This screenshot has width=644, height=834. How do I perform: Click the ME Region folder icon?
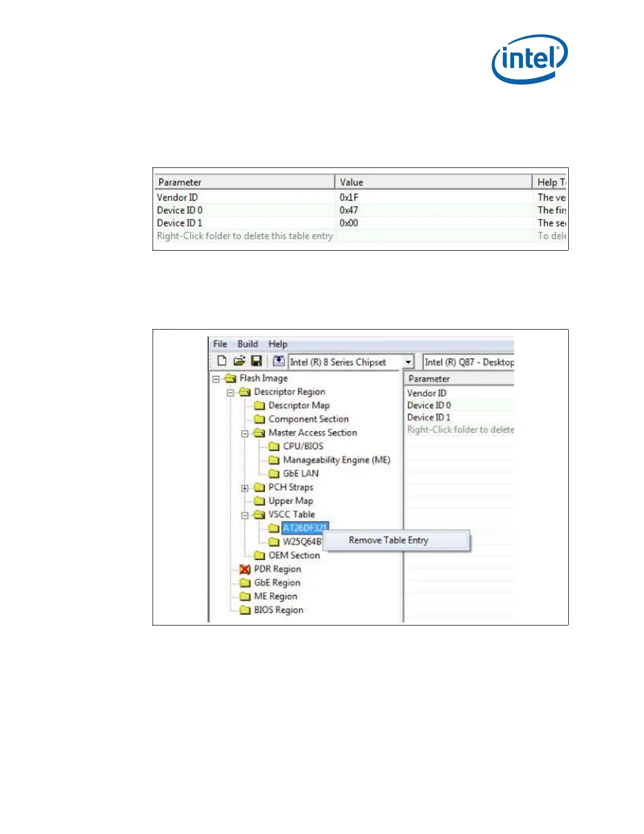point(245,597)
